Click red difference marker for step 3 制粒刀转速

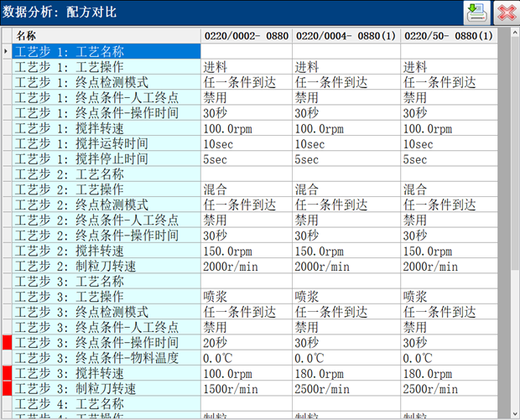point(7,388)
